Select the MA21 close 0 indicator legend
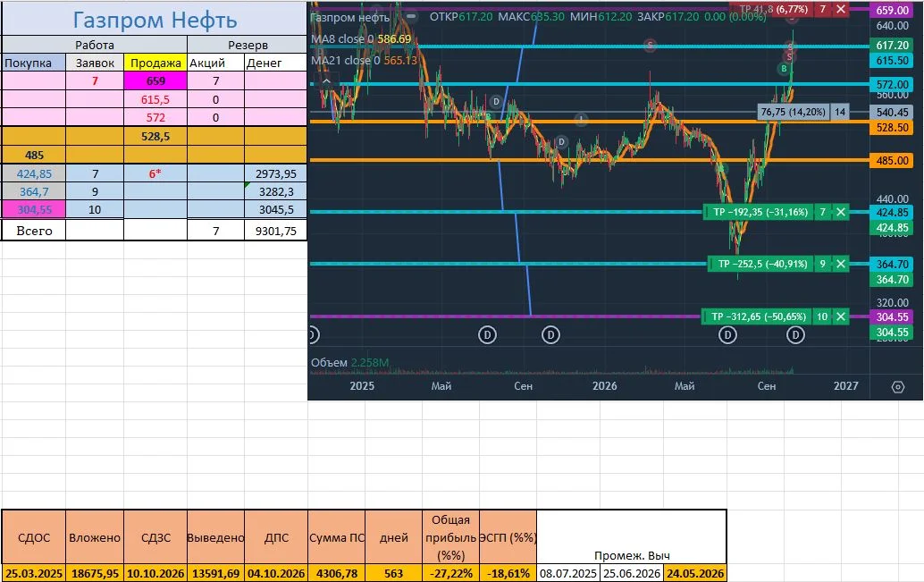924x582 pixels. click(364, 60)
